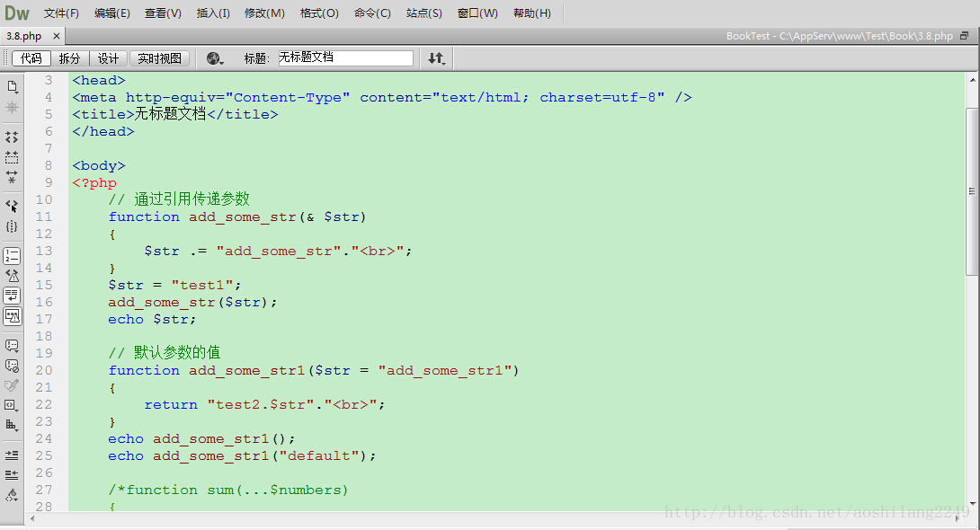
Task: Click "return" keyword on line 22
Action: coord(171,404)
